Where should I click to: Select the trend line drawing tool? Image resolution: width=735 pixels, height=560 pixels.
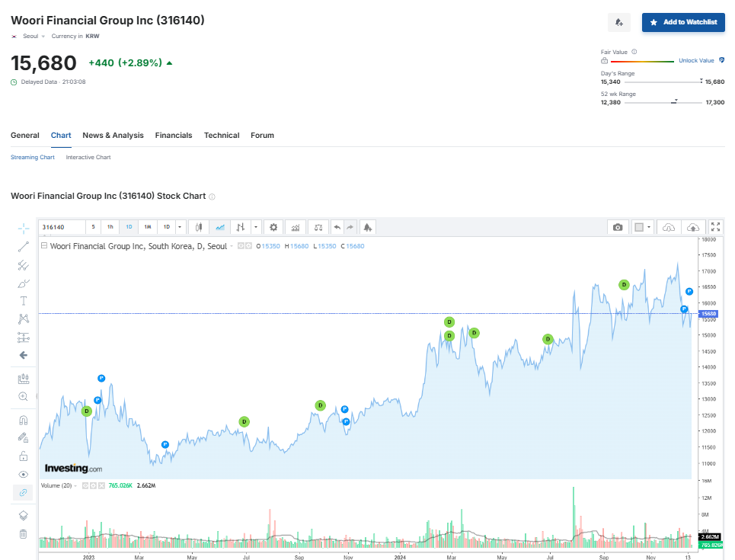(24, 247)
